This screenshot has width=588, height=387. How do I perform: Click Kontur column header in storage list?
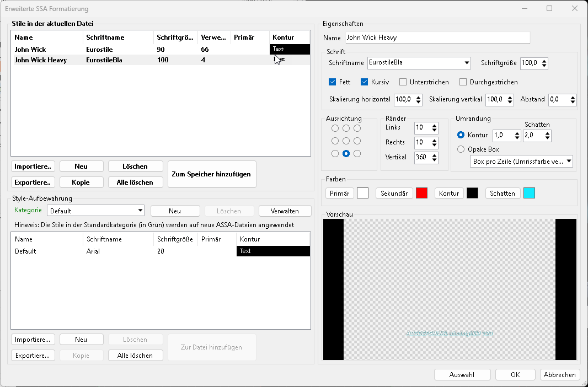tap(274, 239)
